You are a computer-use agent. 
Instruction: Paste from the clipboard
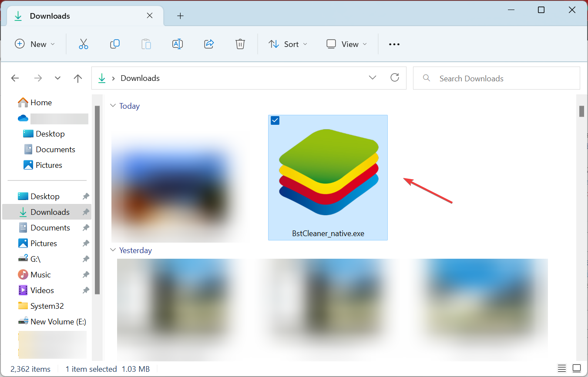[x=146, y=44]
